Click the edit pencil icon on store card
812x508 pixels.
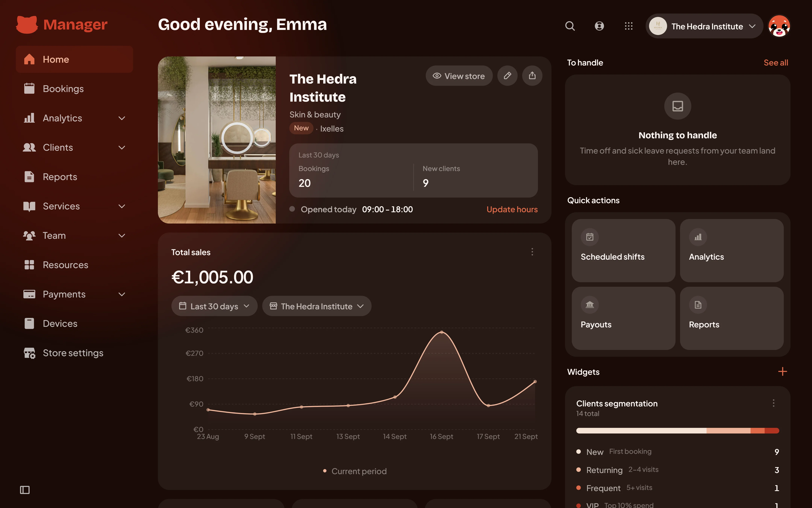507,76
